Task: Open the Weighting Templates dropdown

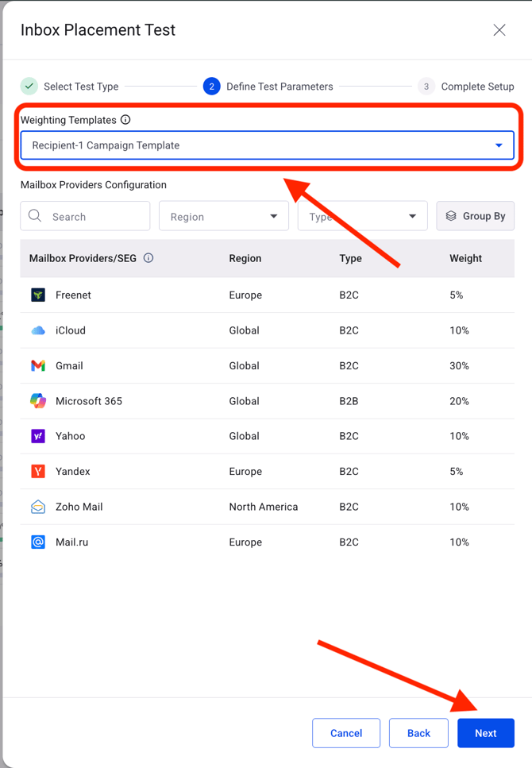Action: [x=267, y=145]
